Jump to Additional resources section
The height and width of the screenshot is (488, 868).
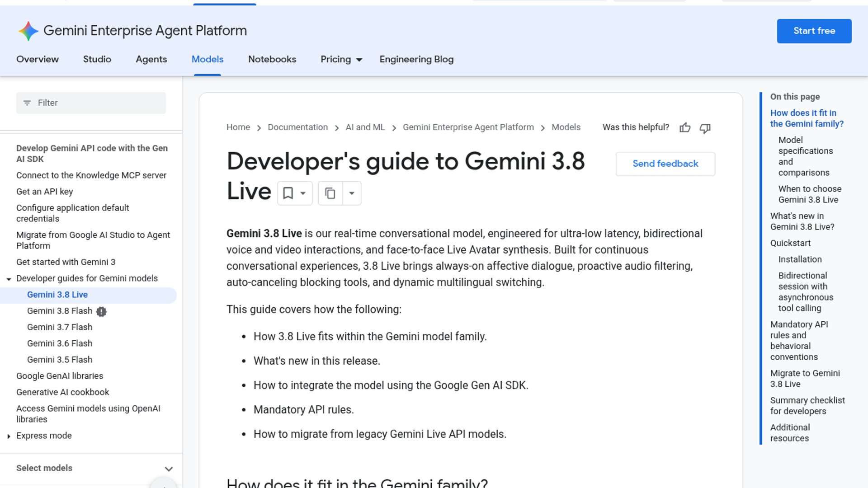click(x=790, y=433)
